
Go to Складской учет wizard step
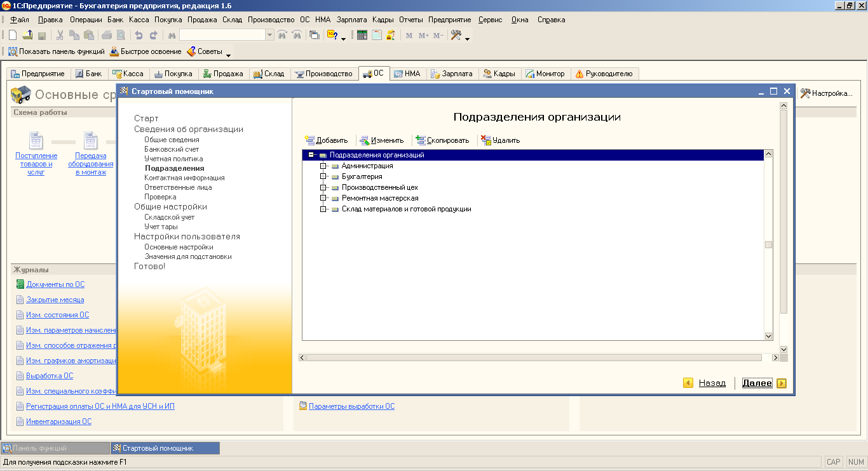[169, 217]
